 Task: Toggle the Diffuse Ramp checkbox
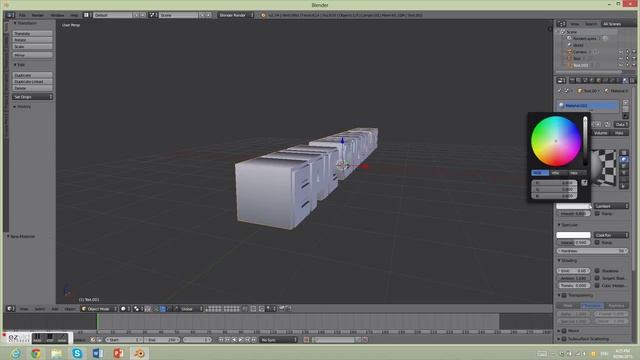point(597,213)
